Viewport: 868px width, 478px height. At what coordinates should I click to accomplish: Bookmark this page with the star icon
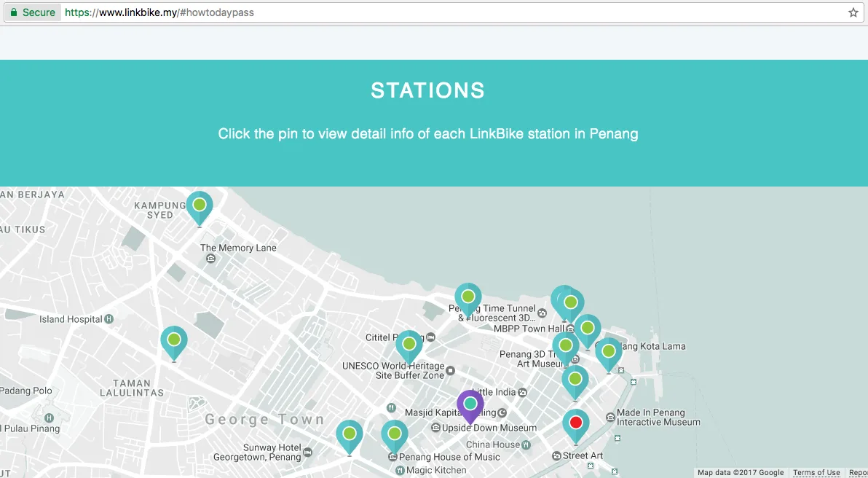(853, 12)
